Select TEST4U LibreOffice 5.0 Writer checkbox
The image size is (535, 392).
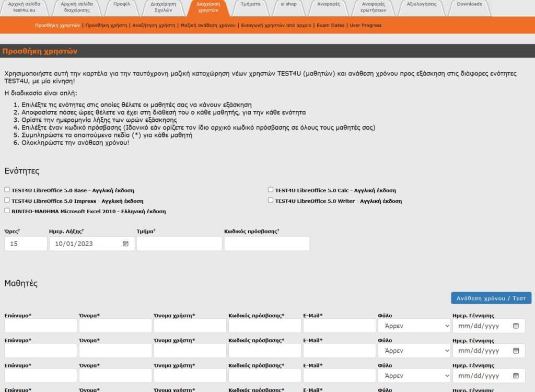pyautogui.click(x=271, y=201)
